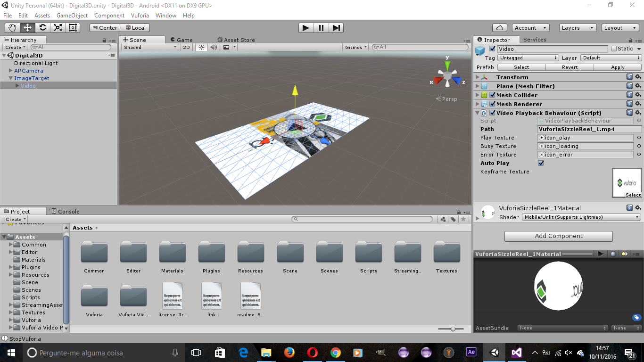This screenshot has width=644, height=362.
Task: Open scene effects image dropdown
Action: [x=229, y=47]
